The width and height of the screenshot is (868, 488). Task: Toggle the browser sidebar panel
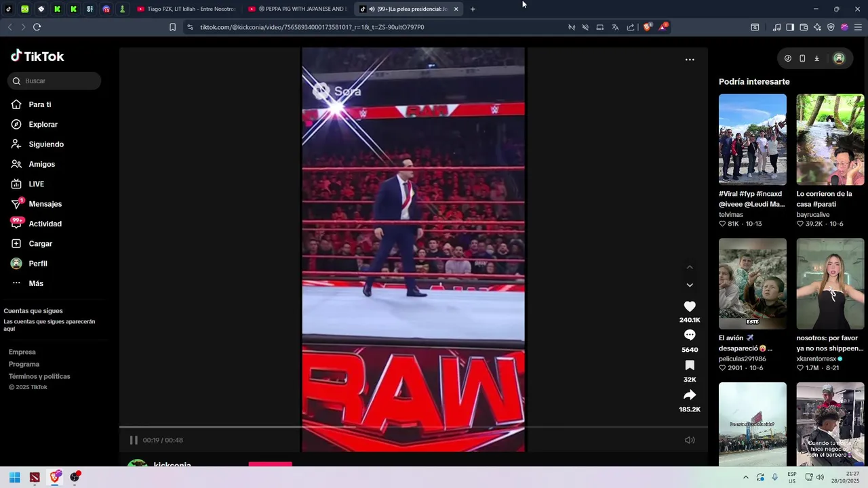[x=790, y=27]
